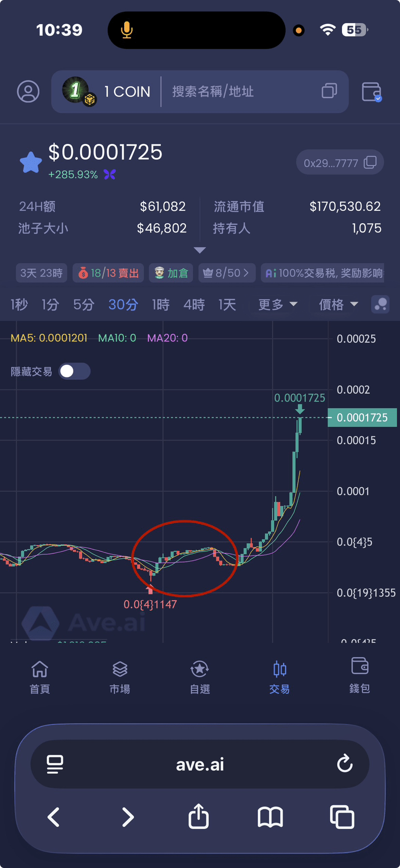Toggle the 隱藏交易 switch

tap(74, 371)
